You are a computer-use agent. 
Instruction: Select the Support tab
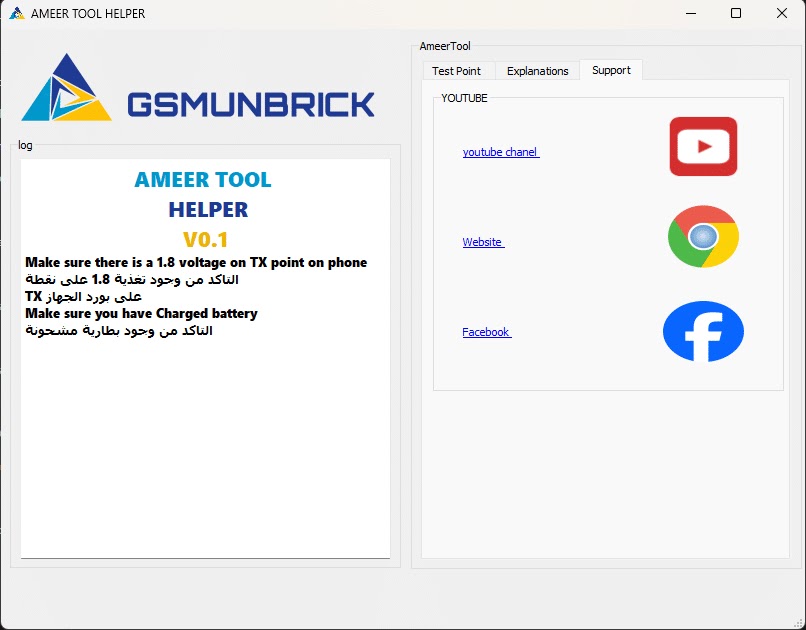click(611, 70)
